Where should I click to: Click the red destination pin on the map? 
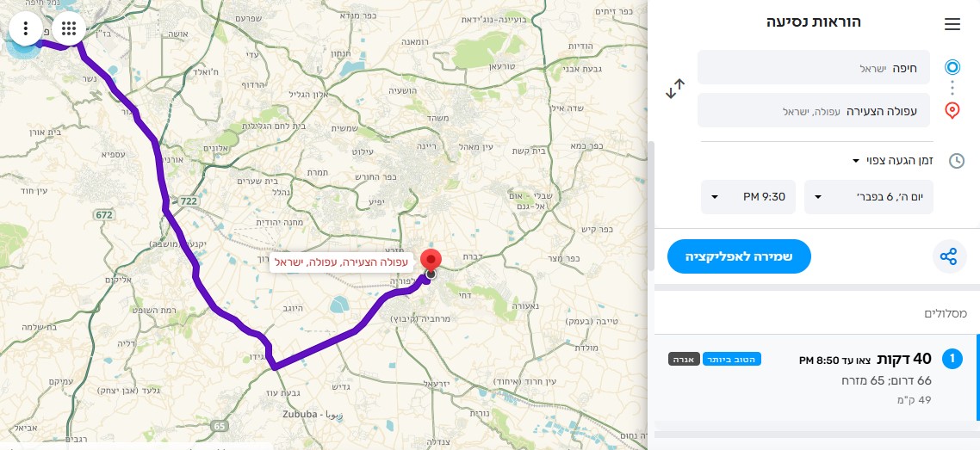point(431,261)
